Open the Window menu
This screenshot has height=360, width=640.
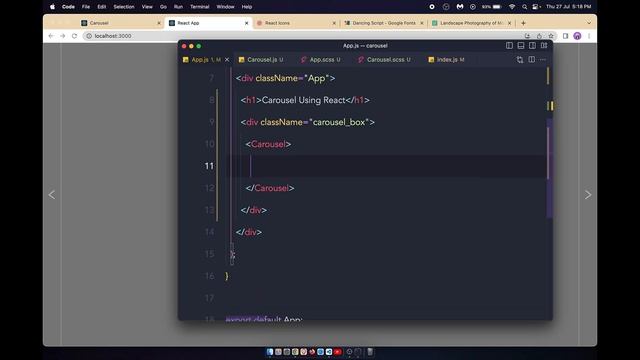[225, 7]
